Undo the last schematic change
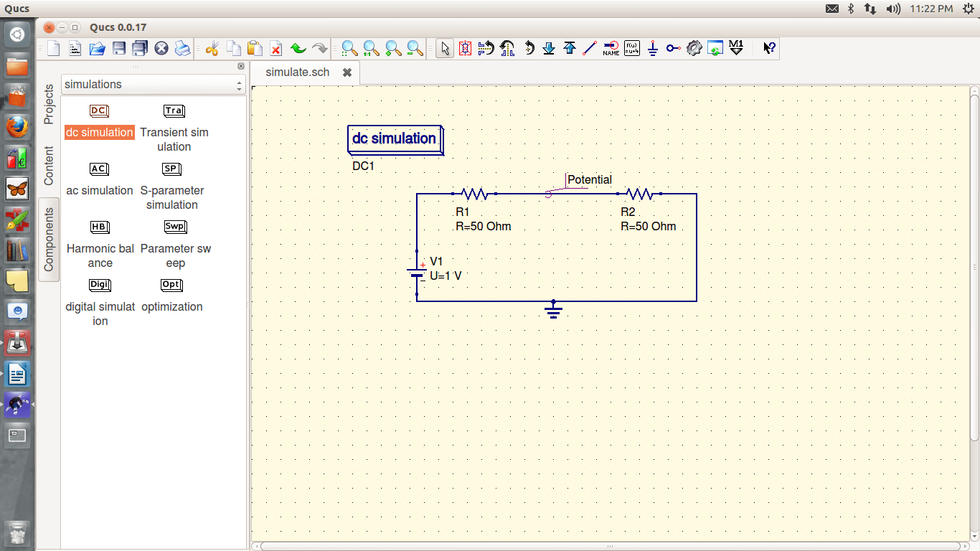 [x=297, y=48]
